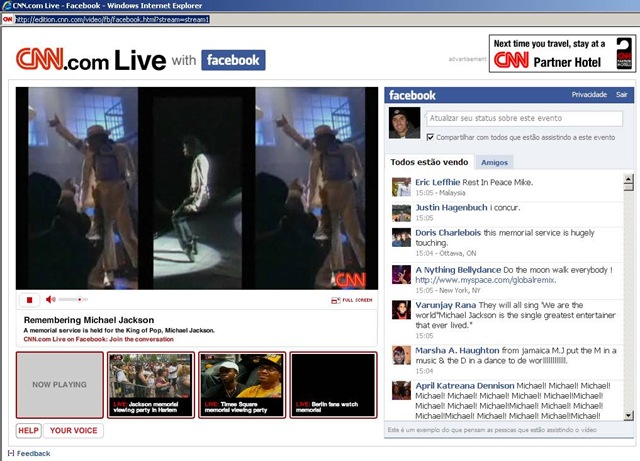Adjust the video volume slider
The width and height of the screenshot is (640, 461).
pos(73,299)
